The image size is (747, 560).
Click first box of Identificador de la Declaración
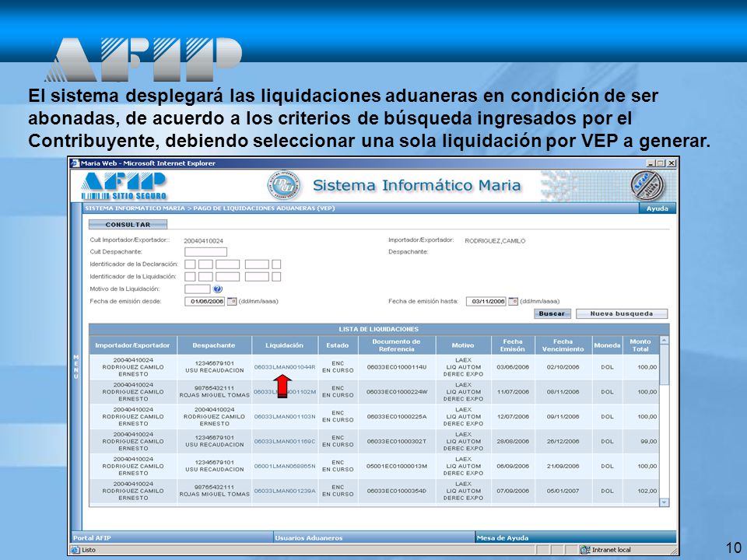(x=190, y=264)
